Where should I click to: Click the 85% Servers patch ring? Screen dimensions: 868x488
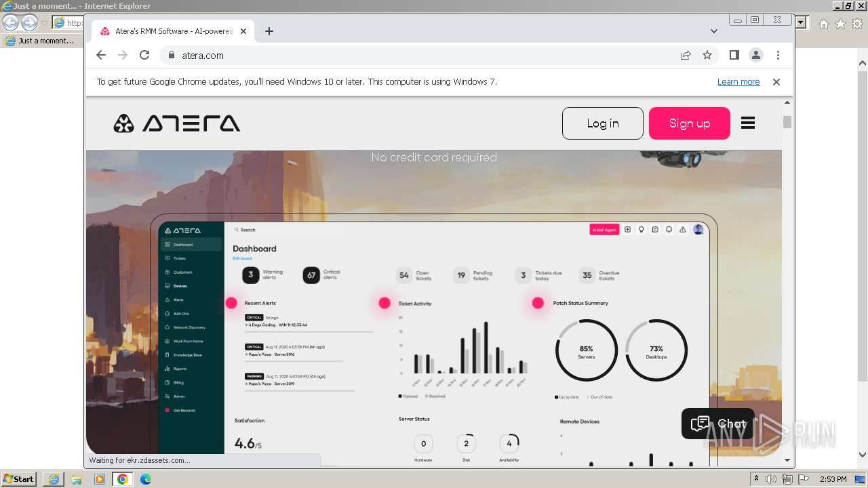[x=587, y=350]
